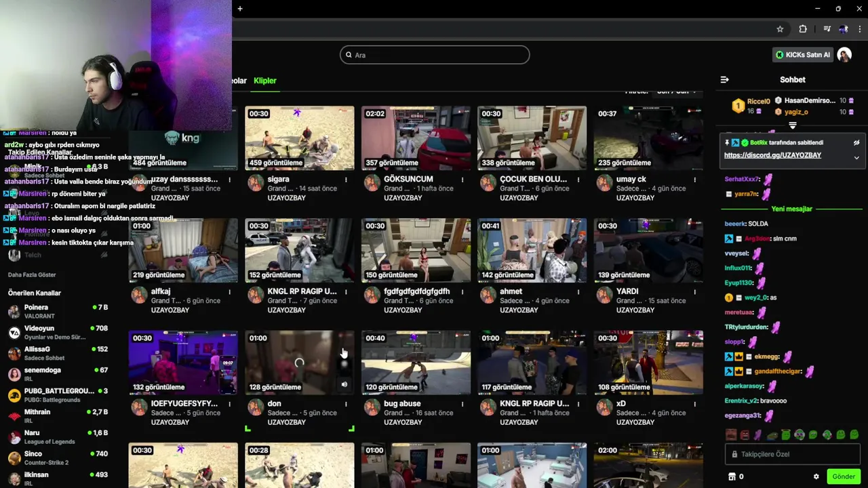Open Videoyun recommended channel
This screenshot has width=868, height=488.
(x=58, y=332)
